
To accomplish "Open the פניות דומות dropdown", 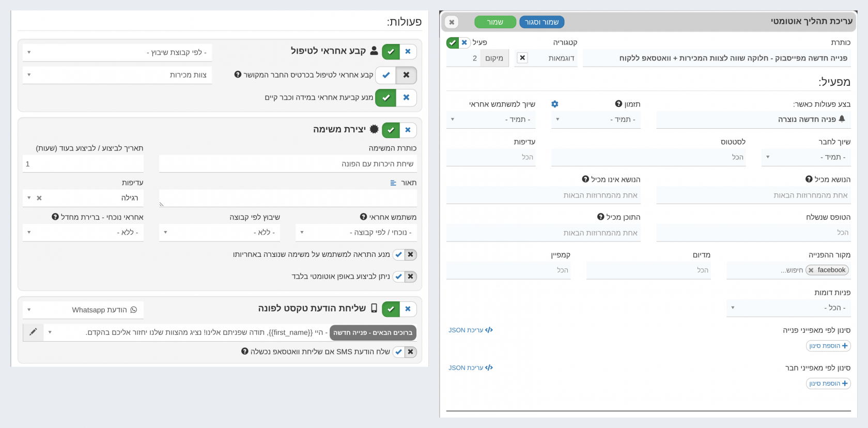I will click(x=788, y=308).
